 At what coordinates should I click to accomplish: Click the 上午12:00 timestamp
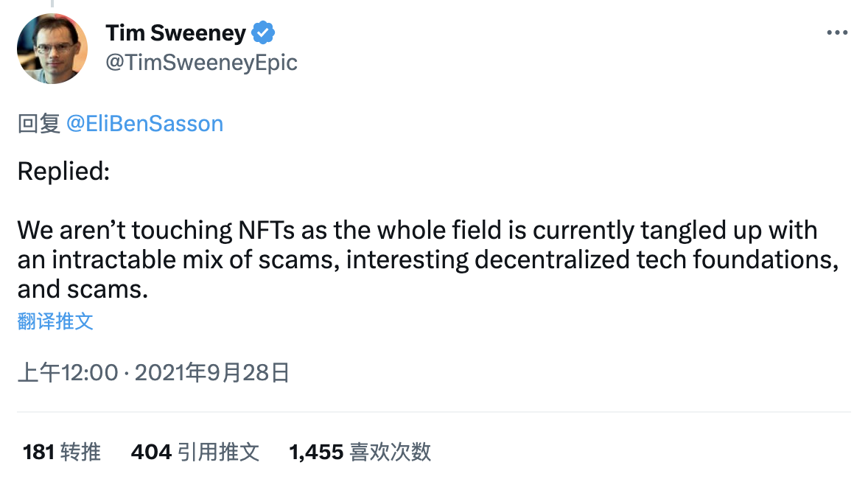click(68, 372)
